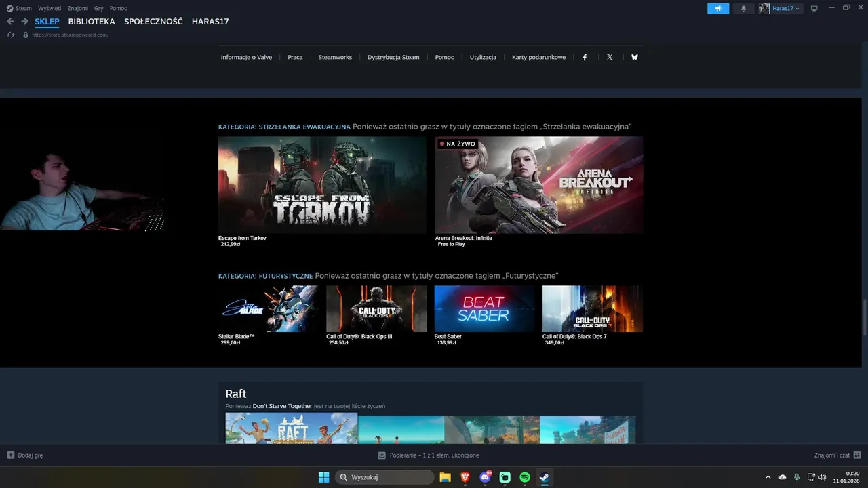Open File Explorer from taskbar
This screenshot has width=868, height=488.
(x=446, y=477)
